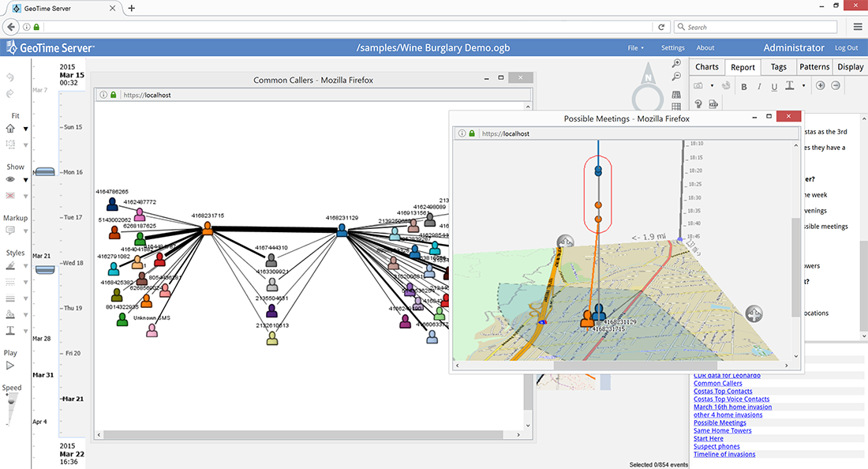
Task: Open dropdown next to dashed line style icon
Action: [x=25, y=283]
